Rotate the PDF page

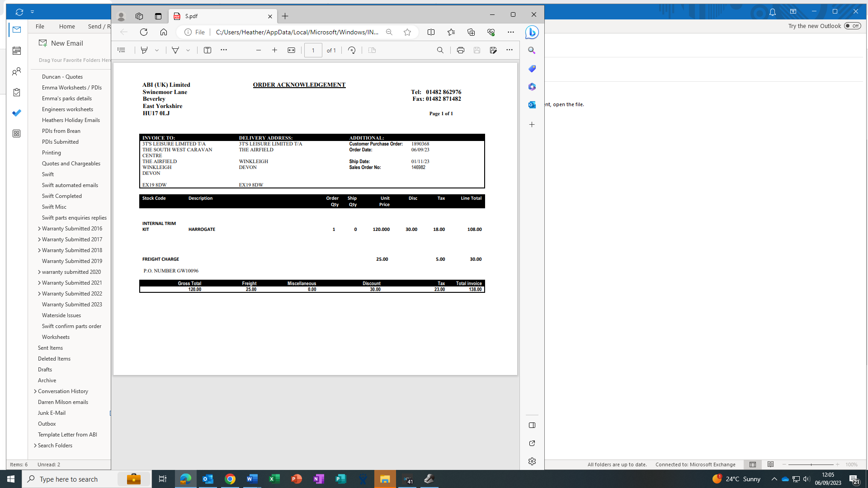pos(352,50)
